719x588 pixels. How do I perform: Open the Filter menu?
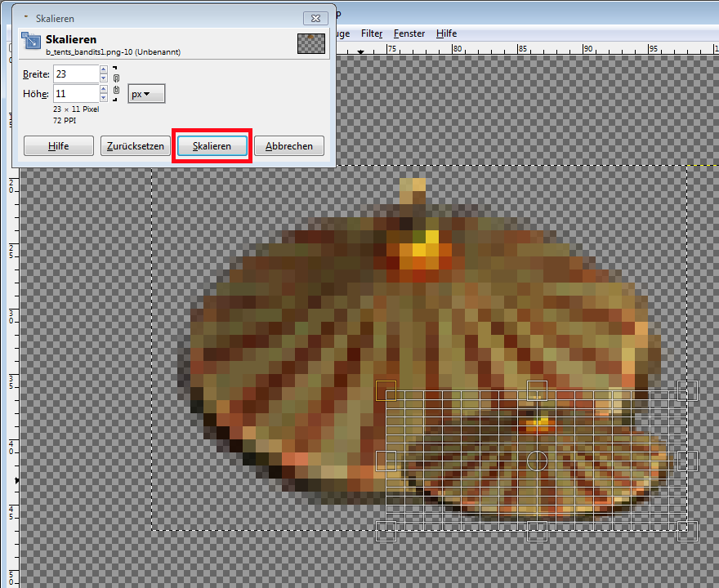click(372, 33)
